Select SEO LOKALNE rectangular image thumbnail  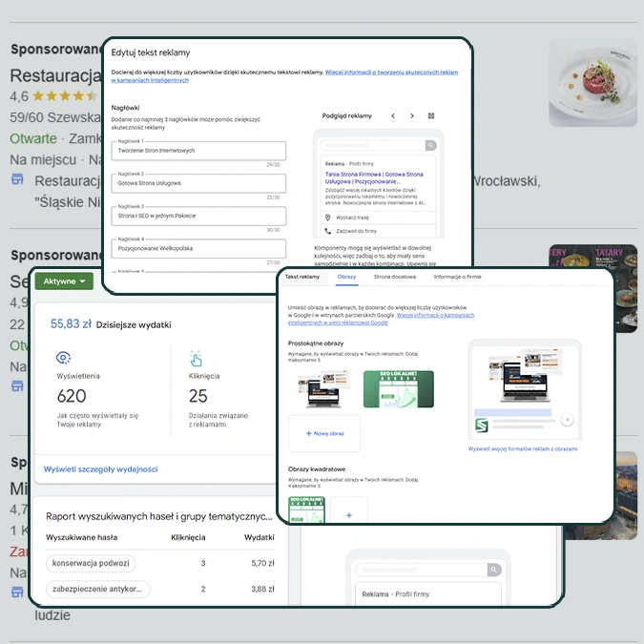399,389
